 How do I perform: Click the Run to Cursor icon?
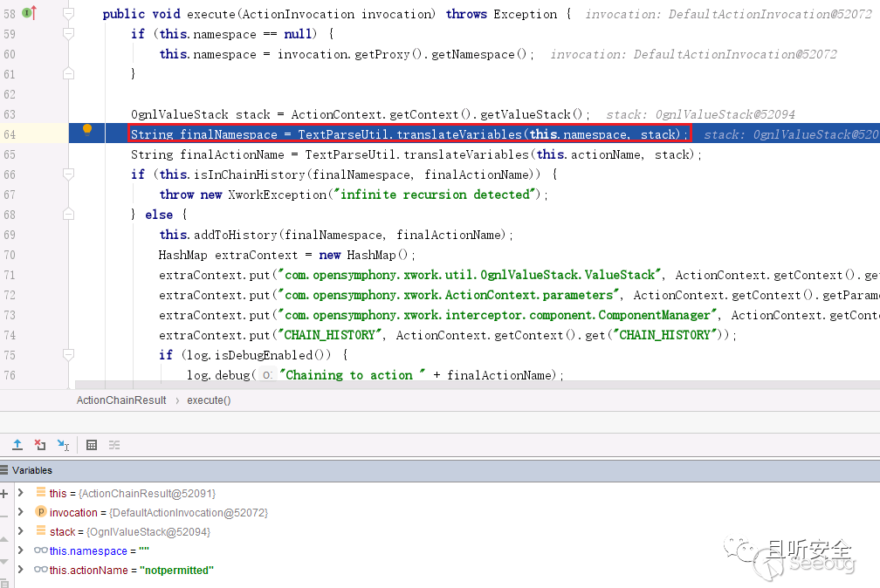(x=63, y=445)
